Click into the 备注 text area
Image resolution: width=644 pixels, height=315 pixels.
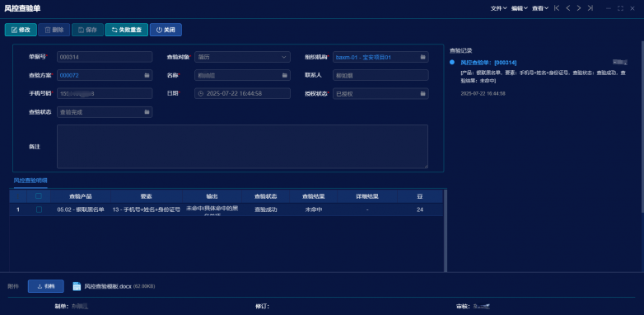click(242, 147)
